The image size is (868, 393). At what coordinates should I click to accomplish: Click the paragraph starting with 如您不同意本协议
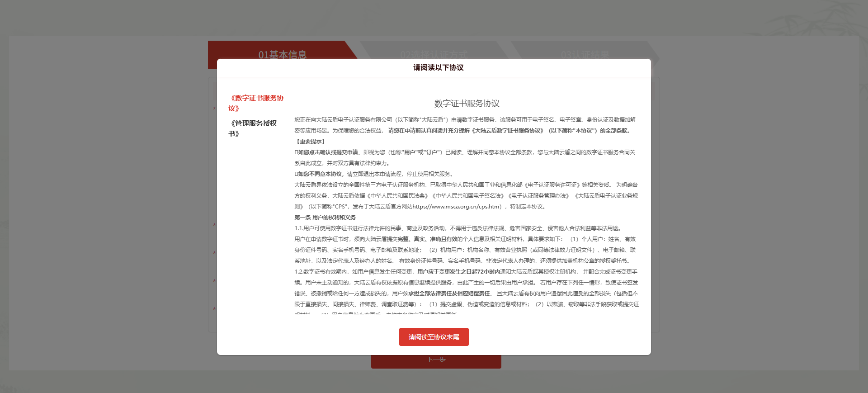(x=374, y=174)
